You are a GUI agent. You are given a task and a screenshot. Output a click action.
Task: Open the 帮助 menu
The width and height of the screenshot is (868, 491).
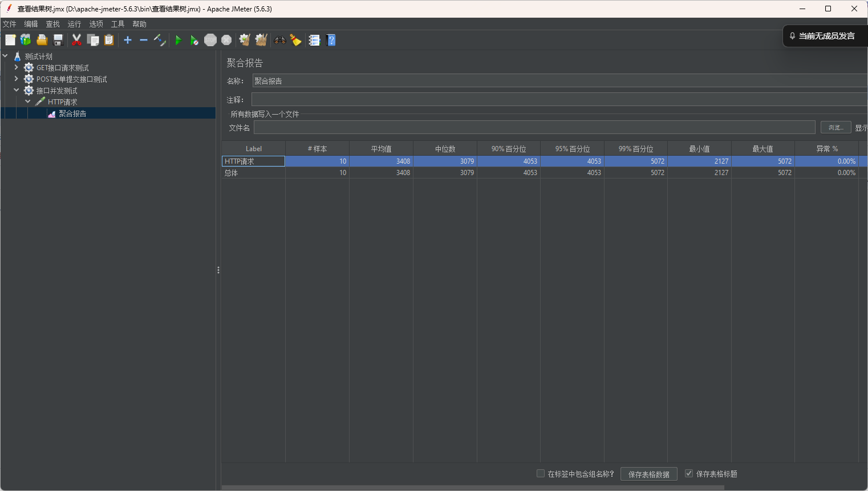(x=139, y=24)
